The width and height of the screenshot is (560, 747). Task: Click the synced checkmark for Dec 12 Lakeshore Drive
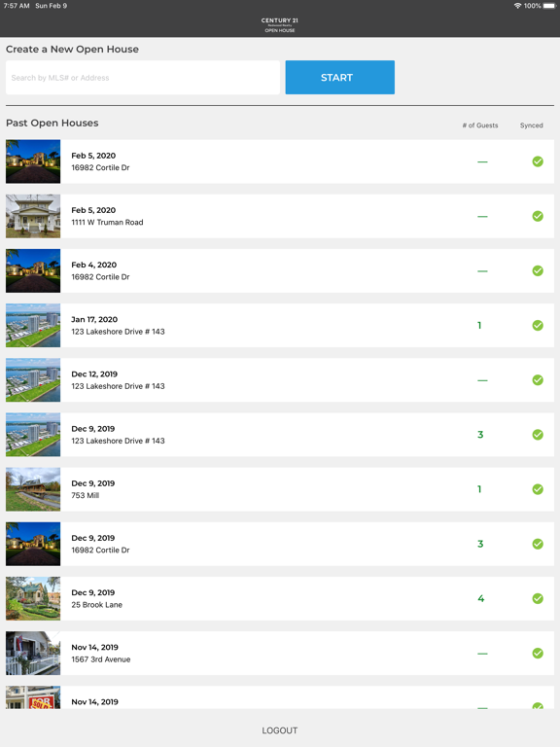point(538,380)
